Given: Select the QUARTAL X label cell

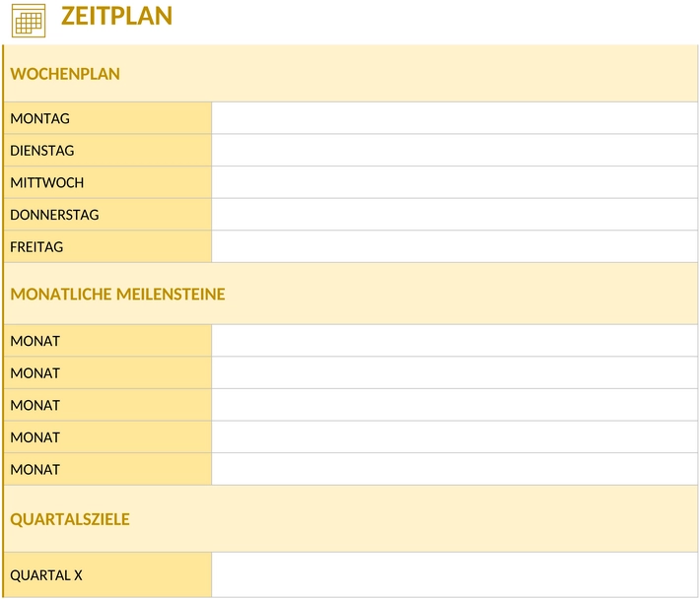Looking at the screenshot, I should (x=107, y=575).
